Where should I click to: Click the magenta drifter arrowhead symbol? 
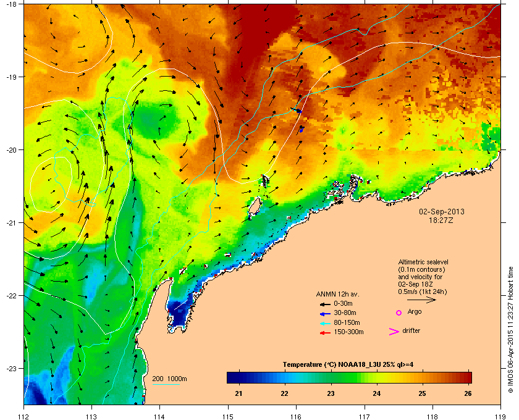point(394,332)
